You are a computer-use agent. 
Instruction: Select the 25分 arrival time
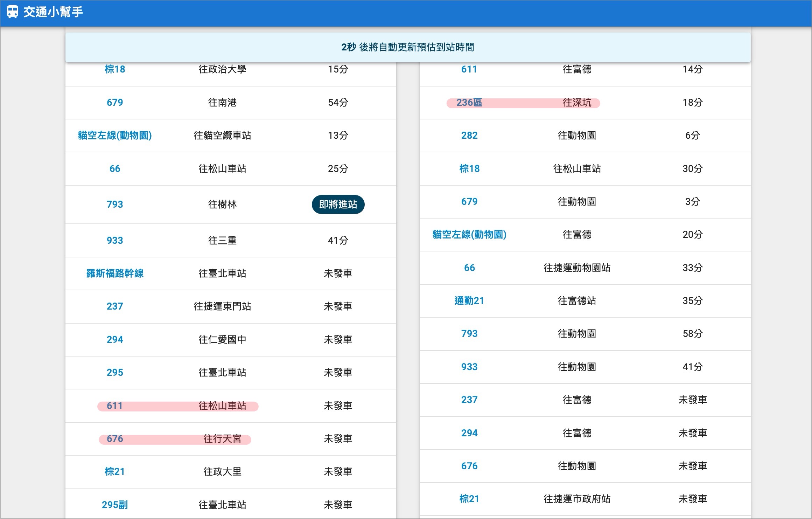coord(338,169)
